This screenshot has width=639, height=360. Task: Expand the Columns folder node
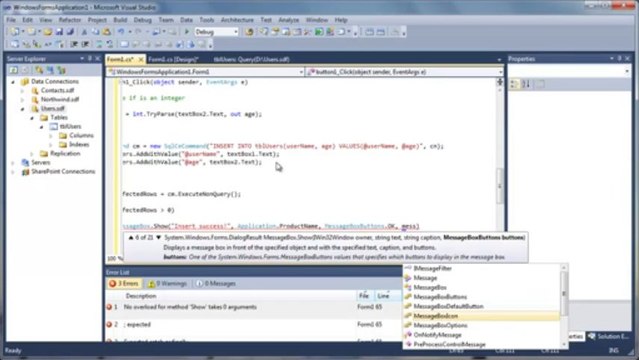51,136
